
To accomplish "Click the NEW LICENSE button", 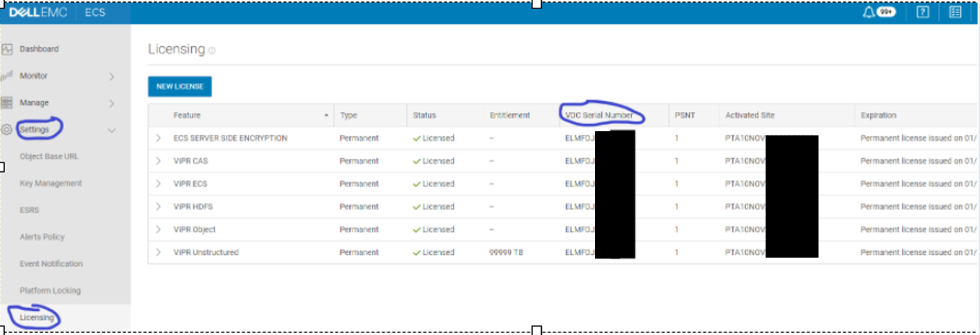I will pyautogui.click(x=179, y=86).
